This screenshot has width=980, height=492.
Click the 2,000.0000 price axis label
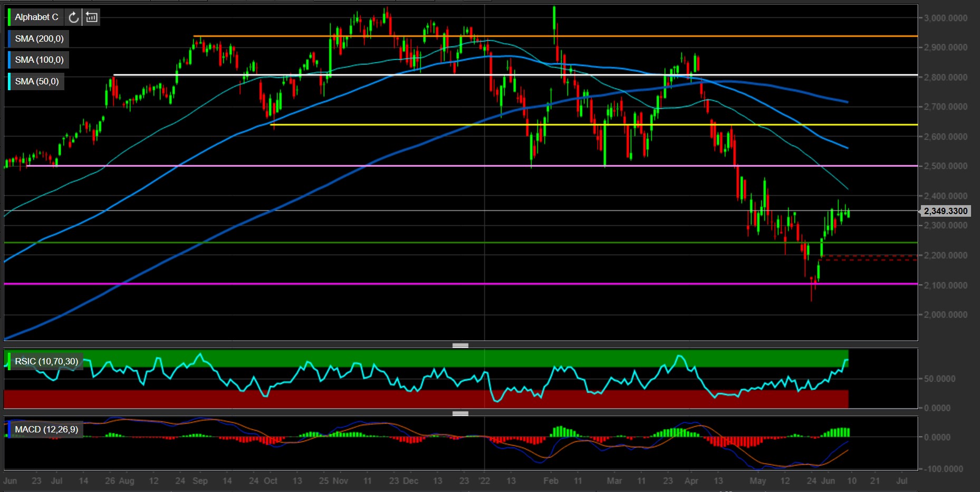(946, 315)
